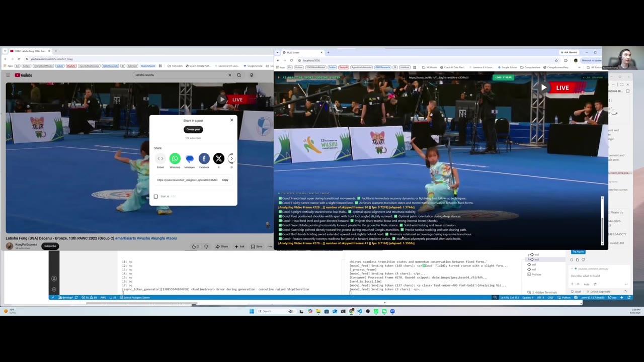Select the HUD Screen browser tab
This screenshot has height=362, width=644.
pos(302,52)
